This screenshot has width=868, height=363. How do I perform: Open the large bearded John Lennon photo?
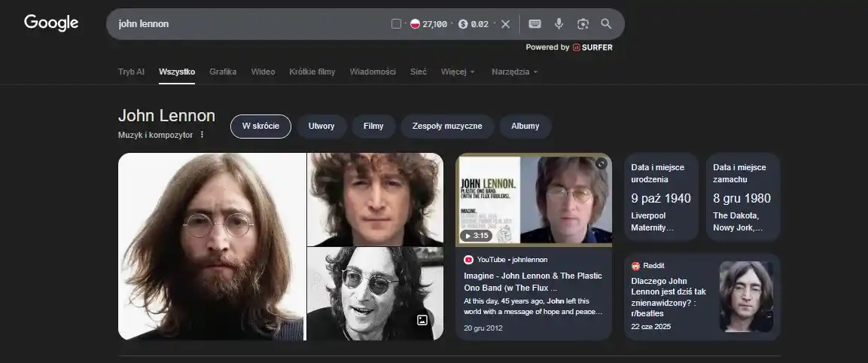pyautogui.click(x=212, y=246)
